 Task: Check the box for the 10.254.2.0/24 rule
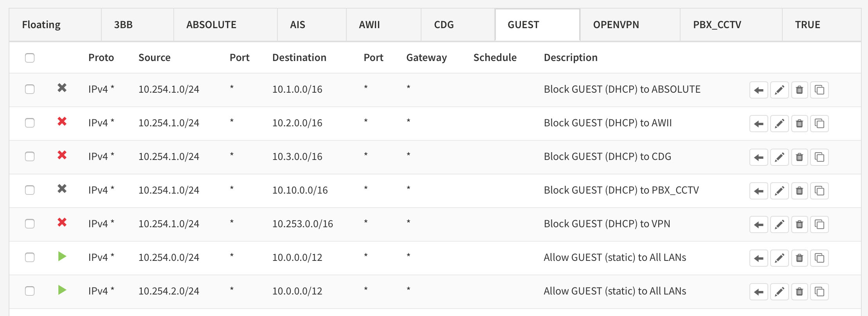coord(30,291)
